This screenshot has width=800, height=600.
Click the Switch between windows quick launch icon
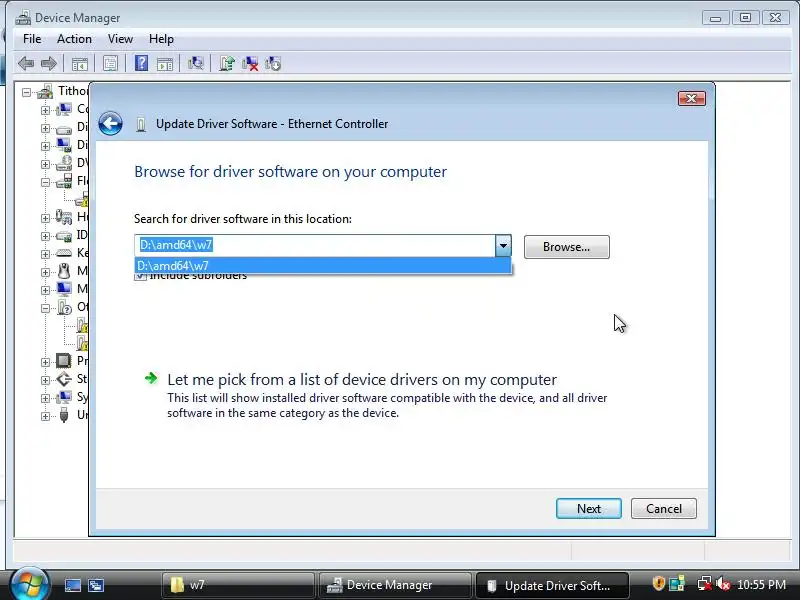[95, 586]
